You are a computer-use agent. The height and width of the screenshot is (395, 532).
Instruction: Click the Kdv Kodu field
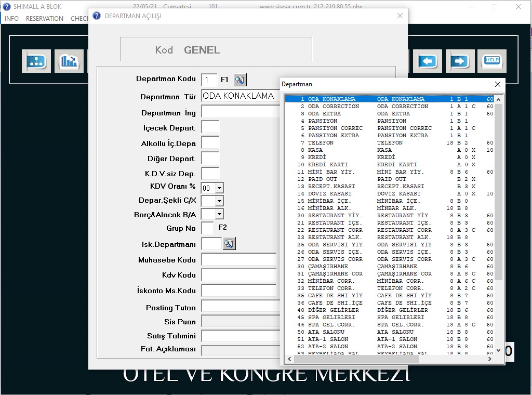239,274
